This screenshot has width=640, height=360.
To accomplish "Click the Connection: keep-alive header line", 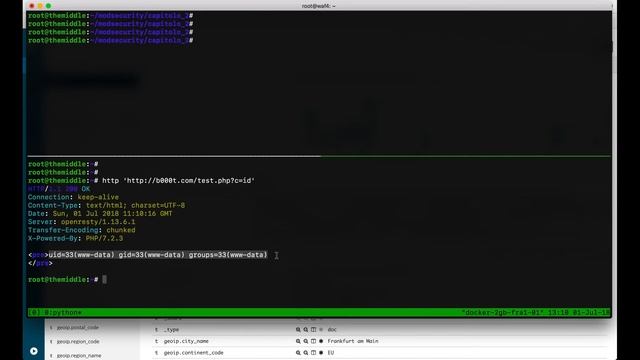I will (73, 197).
